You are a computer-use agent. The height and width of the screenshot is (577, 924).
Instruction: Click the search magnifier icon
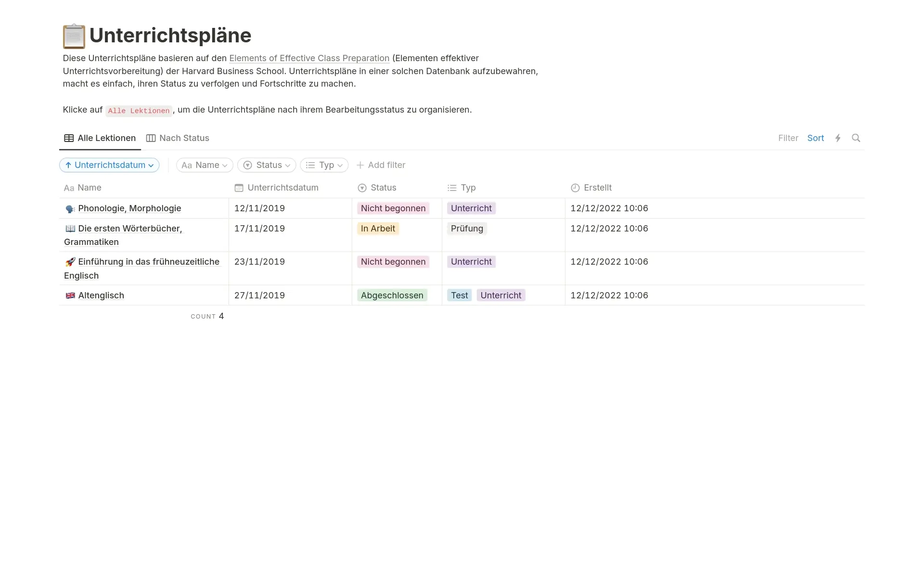(856, 138)
